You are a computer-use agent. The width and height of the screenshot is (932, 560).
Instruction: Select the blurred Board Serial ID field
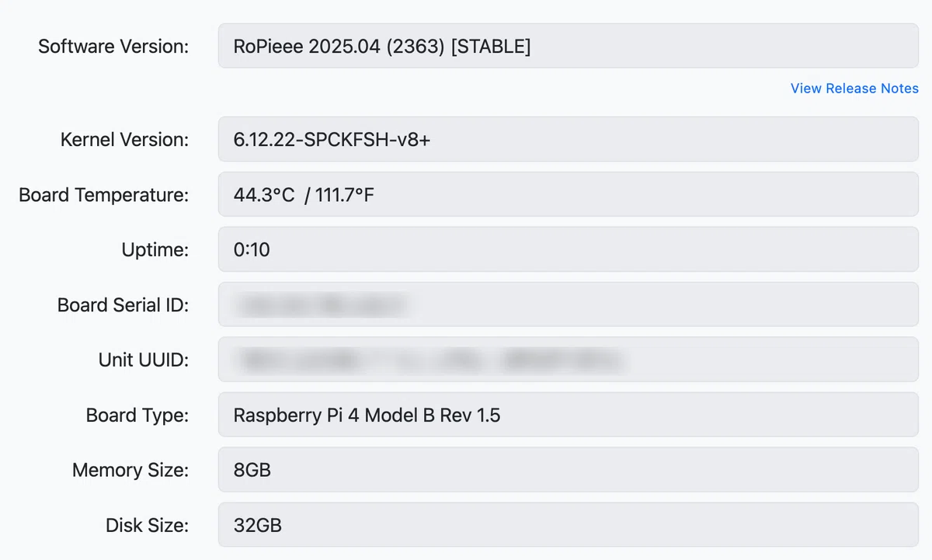(569, 304)
